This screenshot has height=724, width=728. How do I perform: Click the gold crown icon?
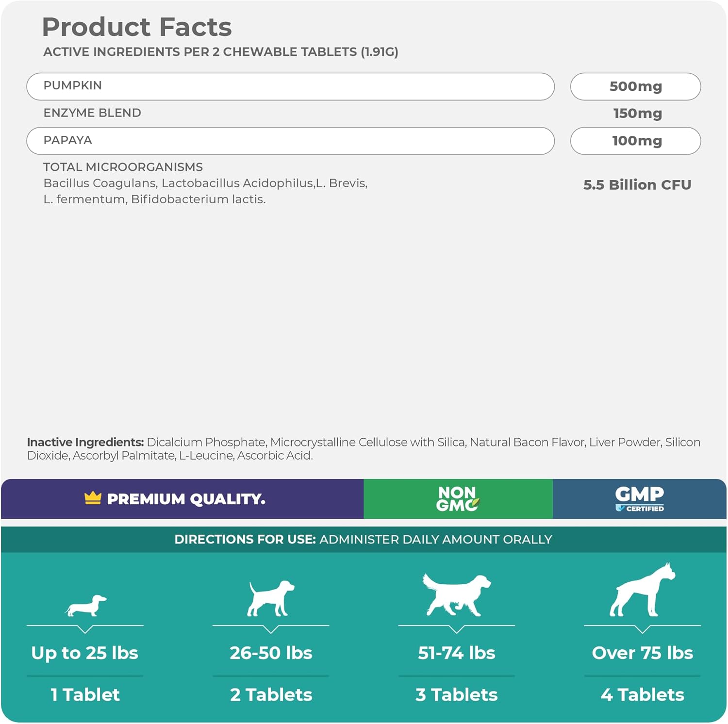click(93, 498)
